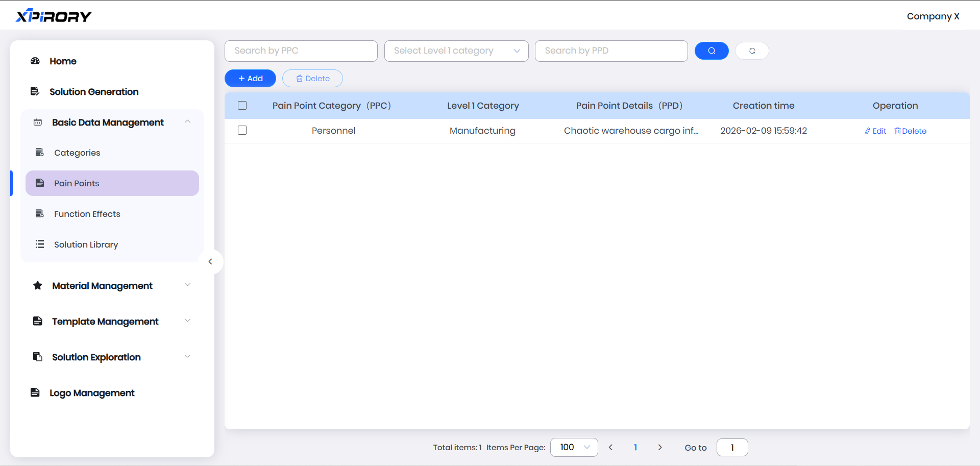
Task: Open the Level 1 category dropdown
Action: click(x=456, y=51)
